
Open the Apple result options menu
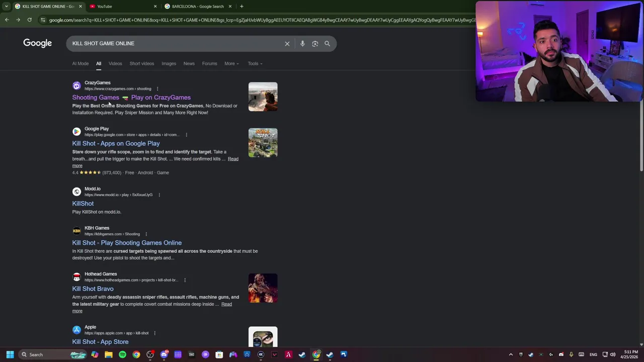coord(154,333)
